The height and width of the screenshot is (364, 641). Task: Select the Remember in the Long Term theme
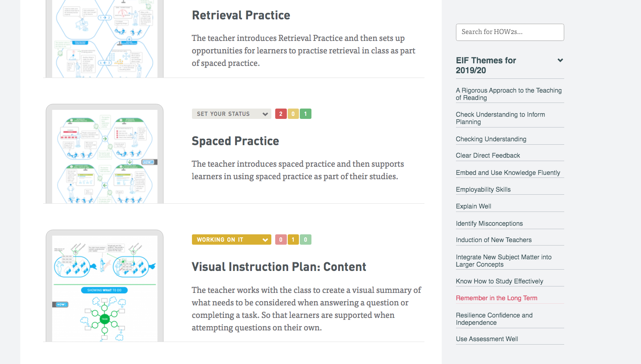496,298
